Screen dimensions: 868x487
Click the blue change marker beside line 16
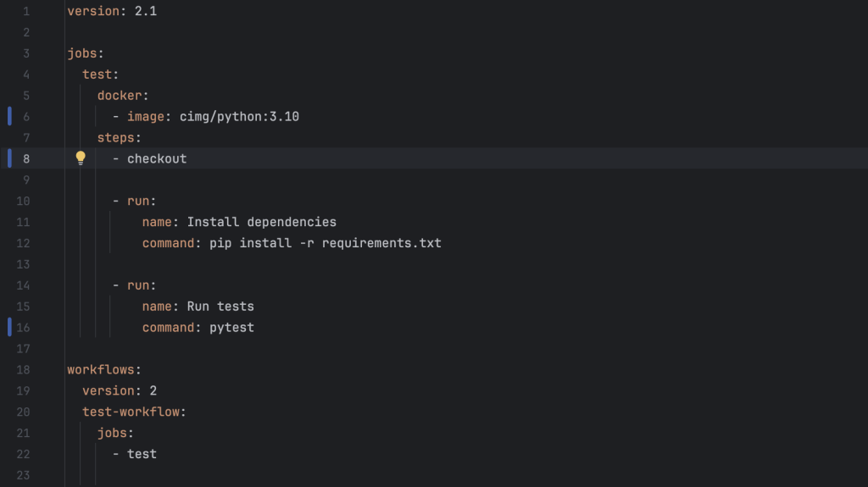click(x=10, y=327)
